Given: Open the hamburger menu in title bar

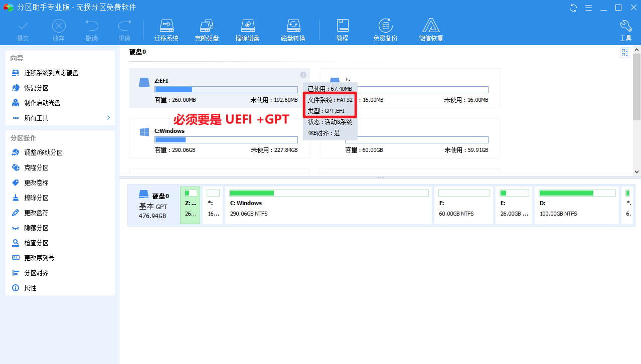Looking at the screenshot, I should pyautogui.click(x=588, y=8).
